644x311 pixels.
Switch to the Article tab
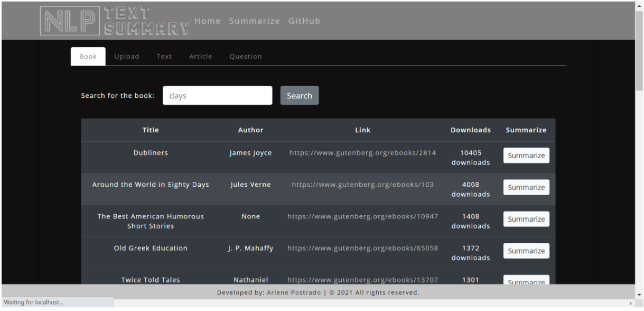click(200, 56)
